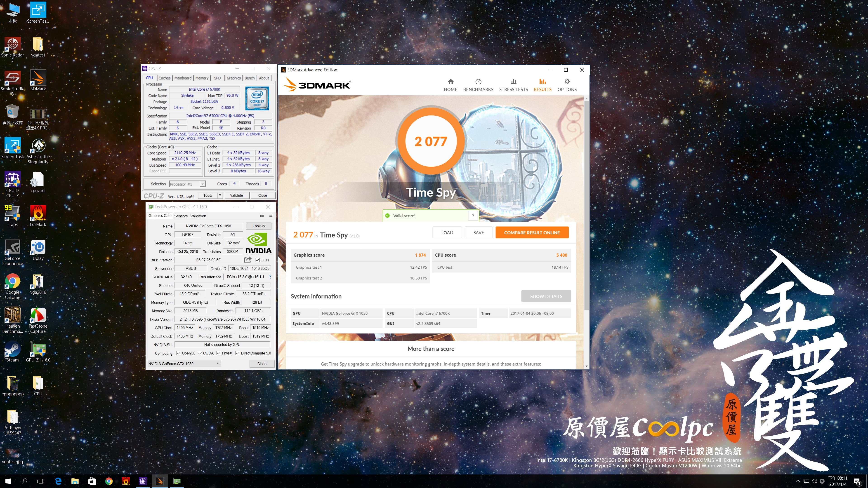Open 3DMark desktop shortcut
This screenshot has height=488, width=868.
click(x=38, y=80)
